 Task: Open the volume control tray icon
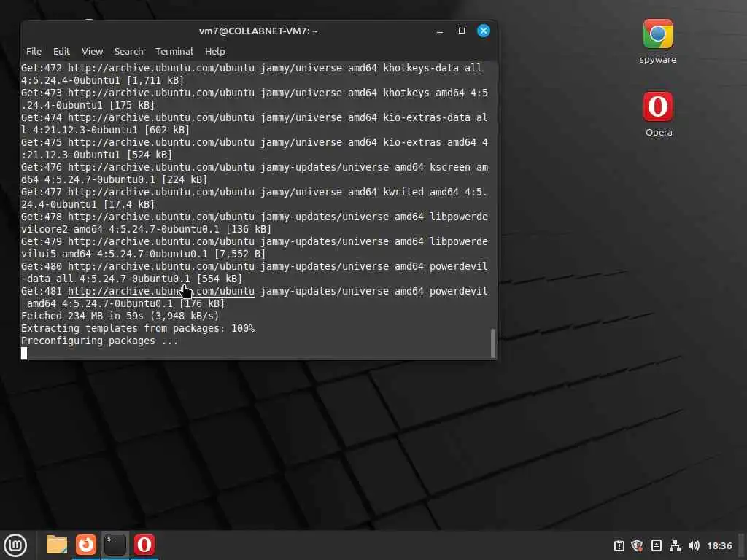(x=694, y=545)
